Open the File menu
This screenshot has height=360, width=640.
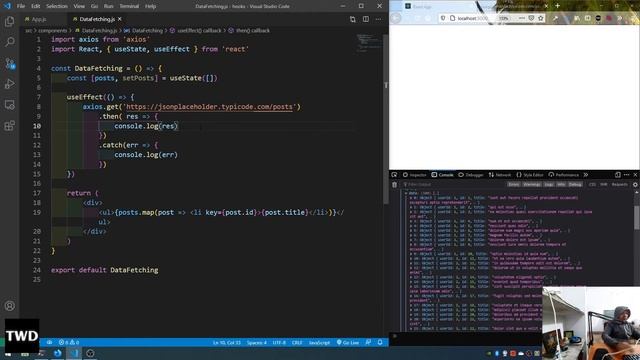tap(21, 6)
